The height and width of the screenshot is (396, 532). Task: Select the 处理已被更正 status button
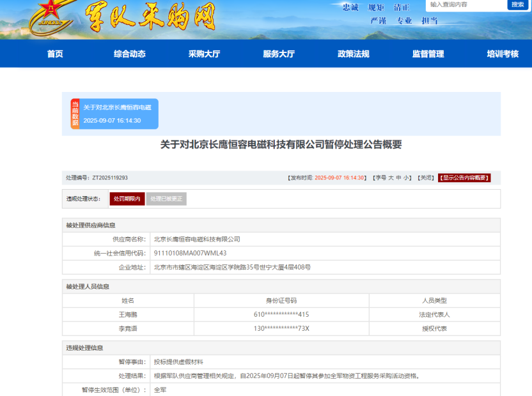(x=166, y=199)
